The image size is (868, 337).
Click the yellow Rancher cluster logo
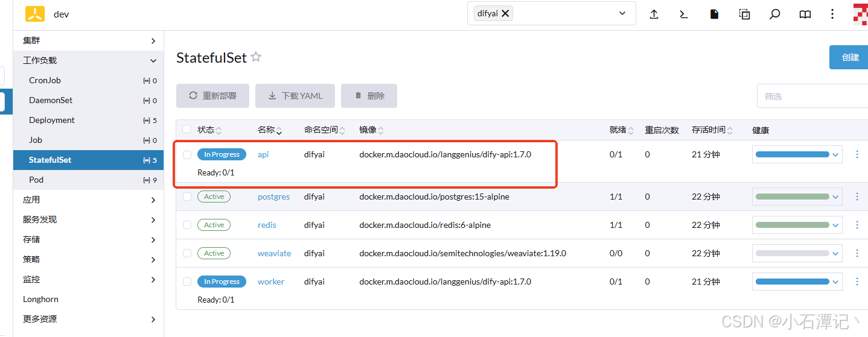pyautogui.click(x=35, y=14)
